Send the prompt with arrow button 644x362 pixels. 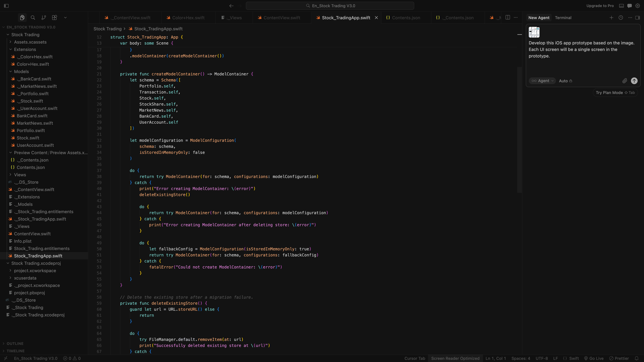[x=634, y=81]
